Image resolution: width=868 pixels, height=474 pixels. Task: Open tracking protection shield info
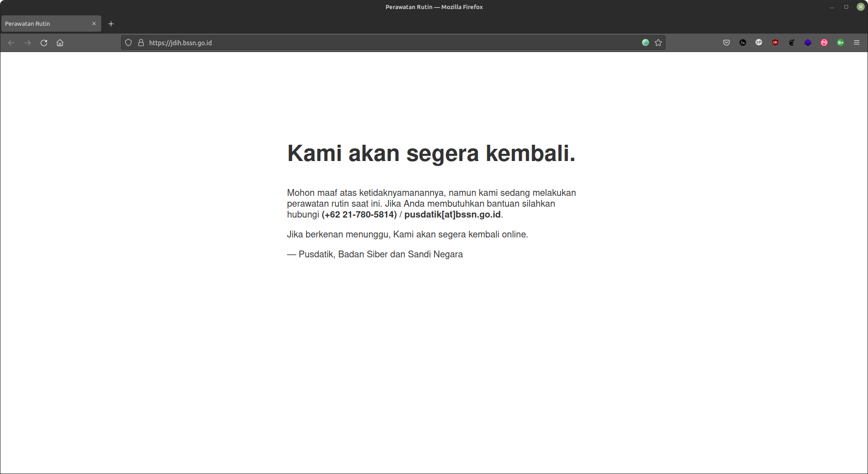[128, 43]
